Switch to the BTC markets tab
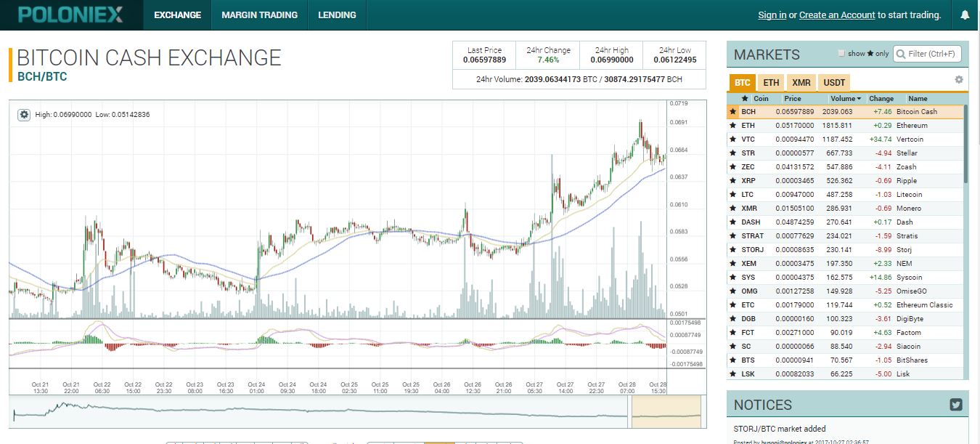Viewport: 980px width, 444px height. 742,83
